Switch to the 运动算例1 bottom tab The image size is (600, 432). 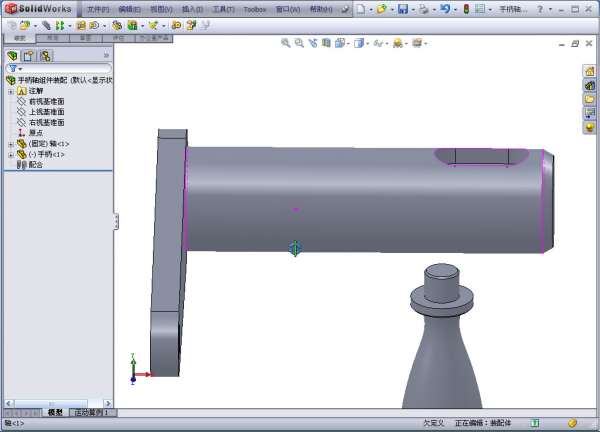pyautogui.click(x=92, y=412)
